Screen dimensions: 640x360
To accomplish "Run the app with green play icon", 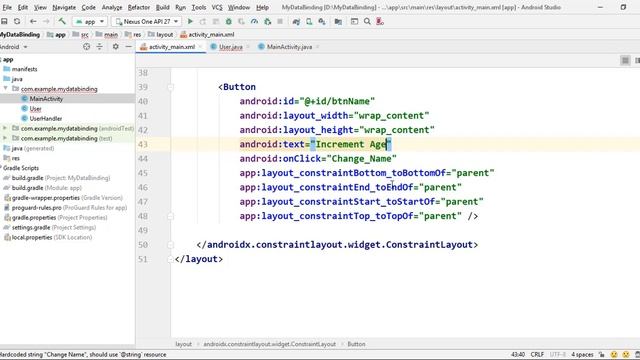I will pos(190,21).
